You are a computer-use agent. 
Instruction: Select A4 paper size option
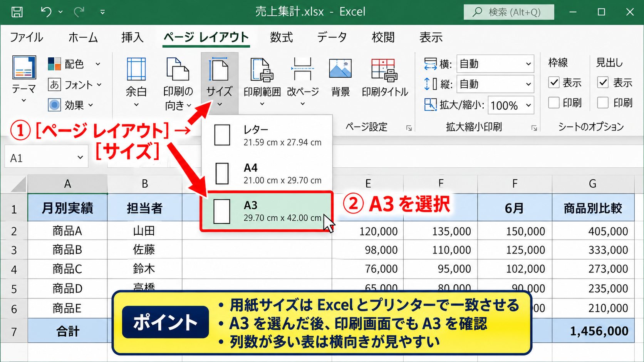click(267, 173)
